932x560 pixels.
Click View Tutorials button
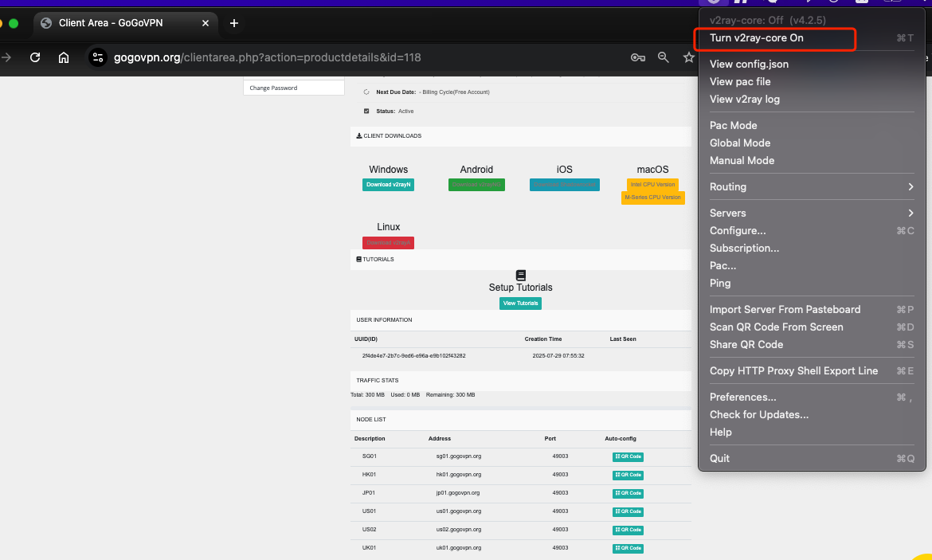[x=520, y=303]
